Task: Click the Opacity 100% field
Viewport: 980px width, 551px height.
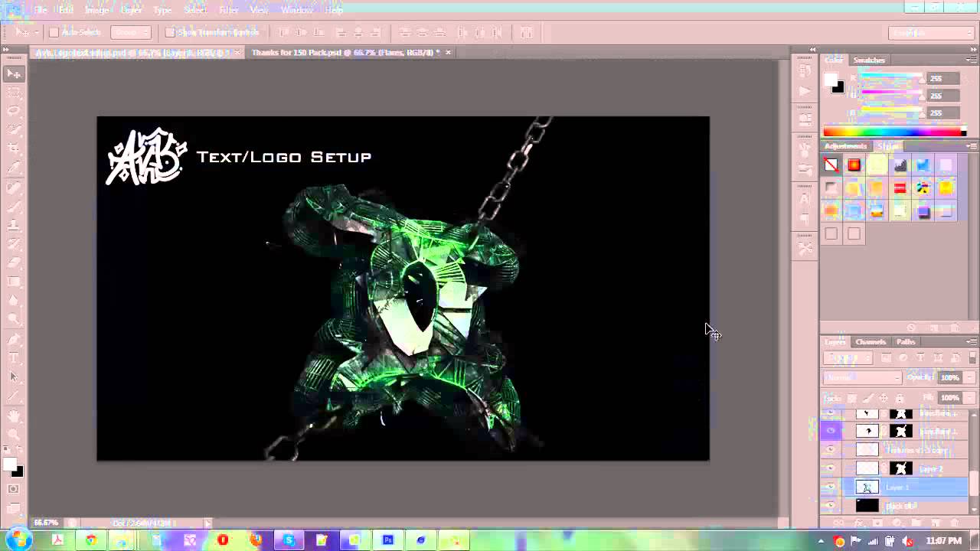Action: coord(949,378)
